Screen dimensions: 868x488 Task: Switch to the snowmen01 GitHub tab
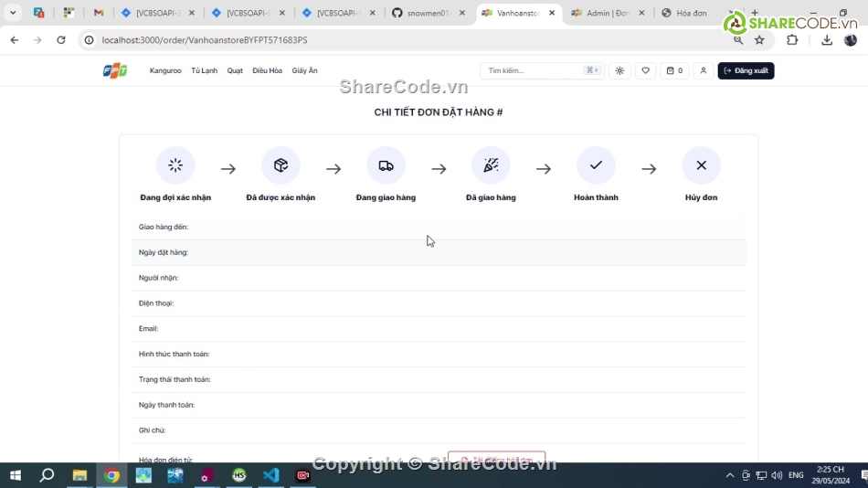428,13
